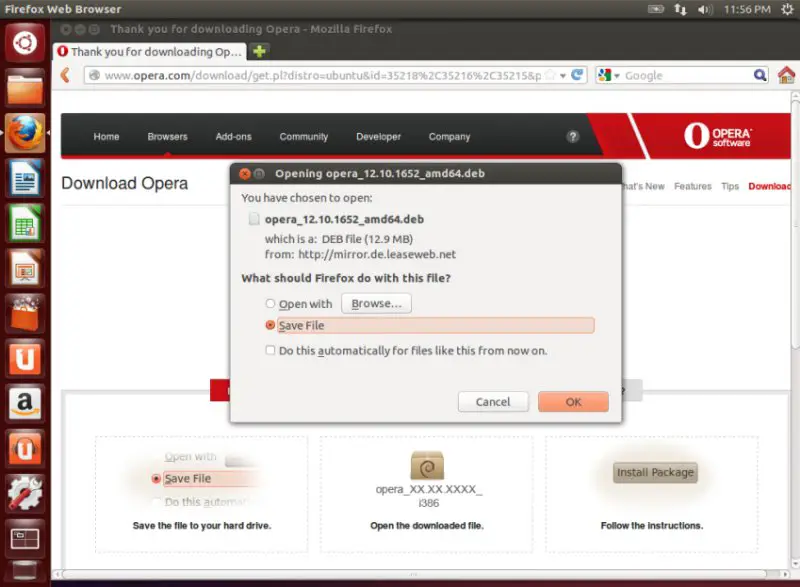The image size is (800, 587).
Task: Open the session power gear menu
Action: (x=787, y=9)
